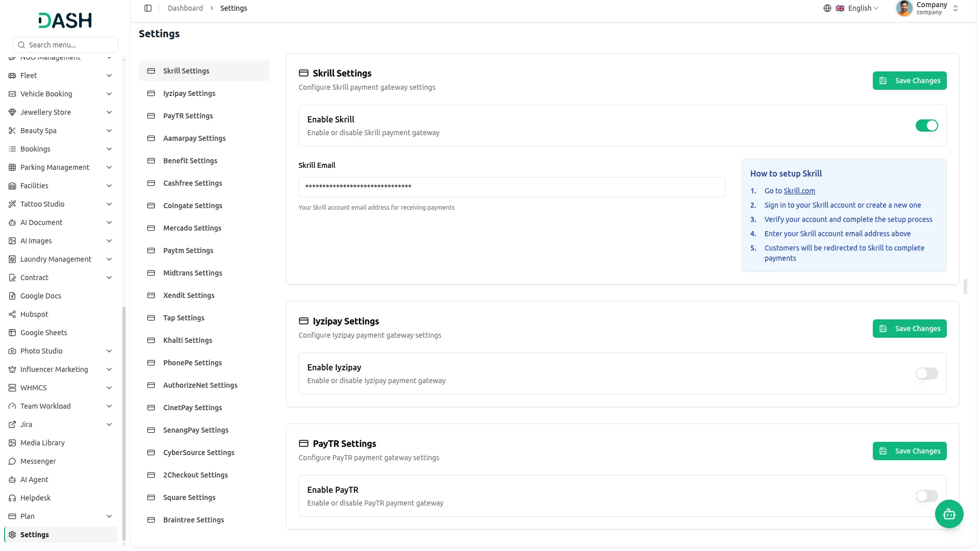Follow the Skrill.com link
Viewport: 980px width, 551px height.
point(799,191)
